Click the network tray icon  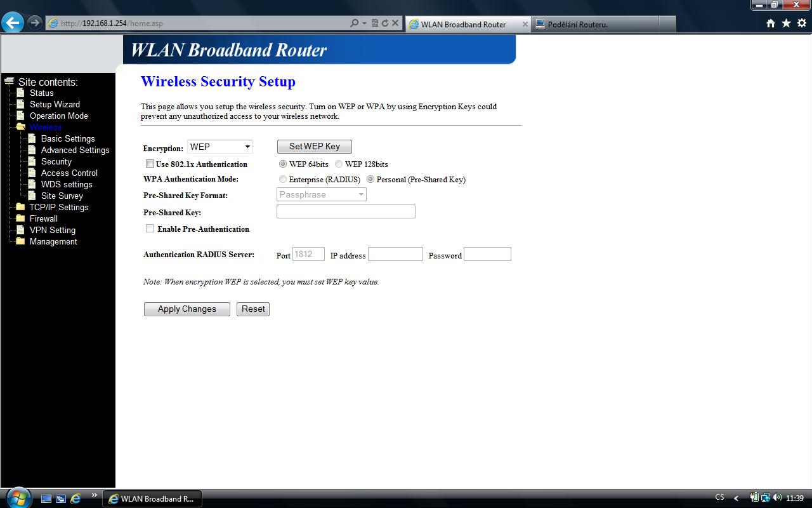[x=766, y=498]
